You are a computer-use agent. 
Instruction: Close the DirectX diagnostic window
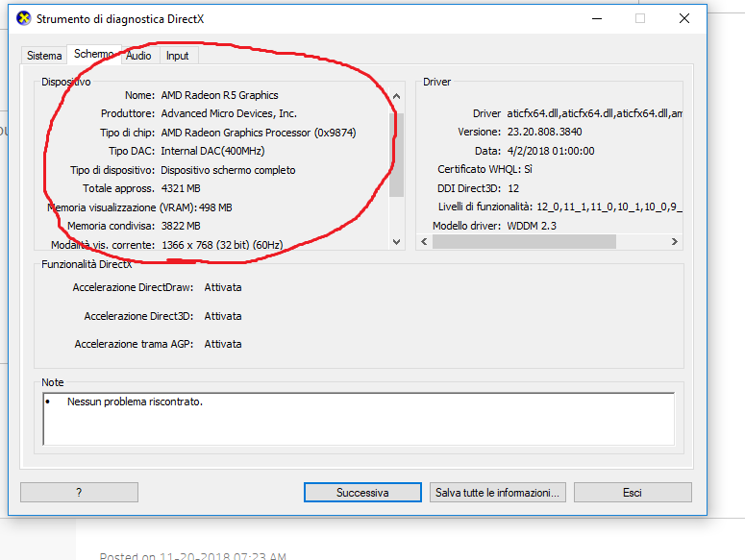pos(684,18)
